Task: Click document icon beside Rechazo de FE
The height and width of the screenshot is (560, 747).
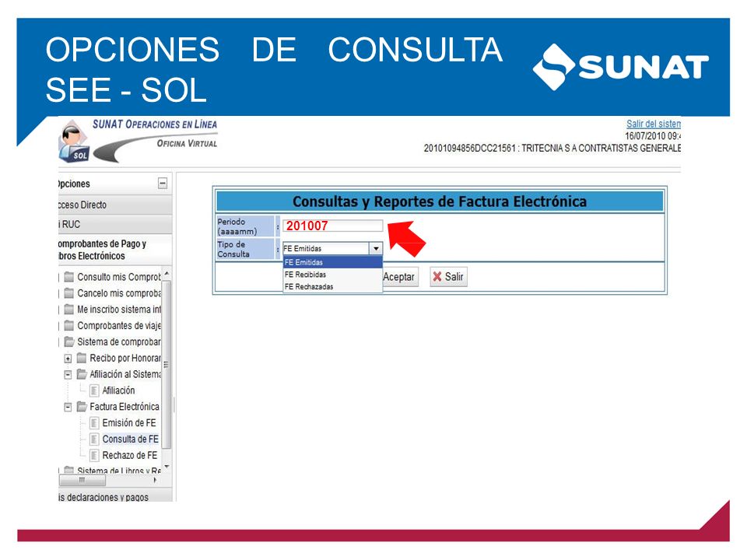Action: [x=94, y=455]
